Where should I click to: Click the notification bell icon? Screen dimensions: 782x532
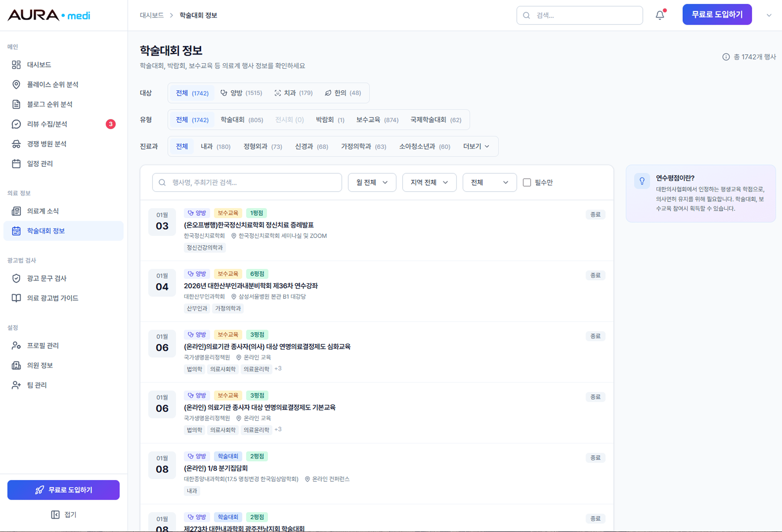pyautogui.click(x=660, y=15)
